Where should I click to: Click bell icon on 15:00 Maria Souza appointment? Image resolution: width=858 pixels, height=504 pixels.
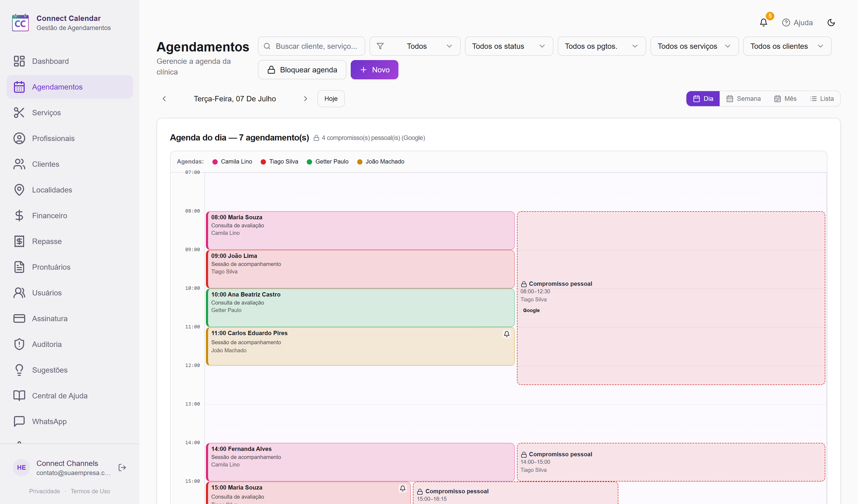402,488
